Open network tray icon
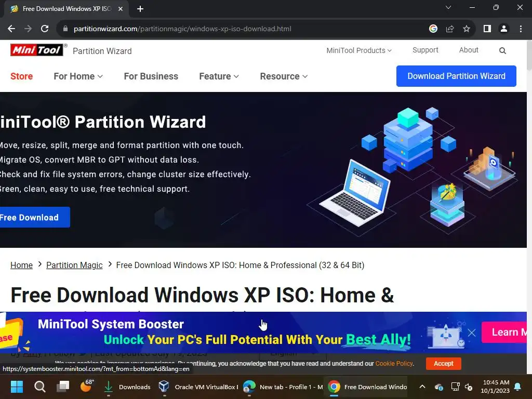Screen dimensions: 532x399 [x=455, y=387]
